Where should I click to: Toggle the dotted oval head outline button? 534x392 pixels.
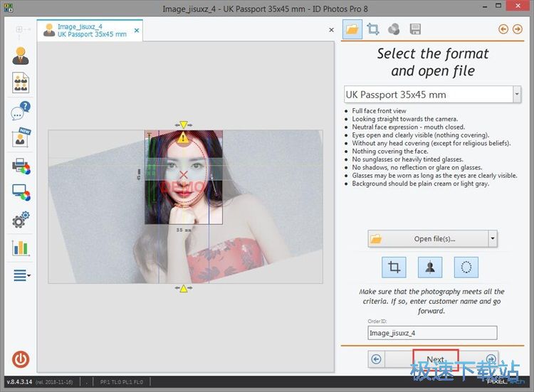click(x=466, y=267)
